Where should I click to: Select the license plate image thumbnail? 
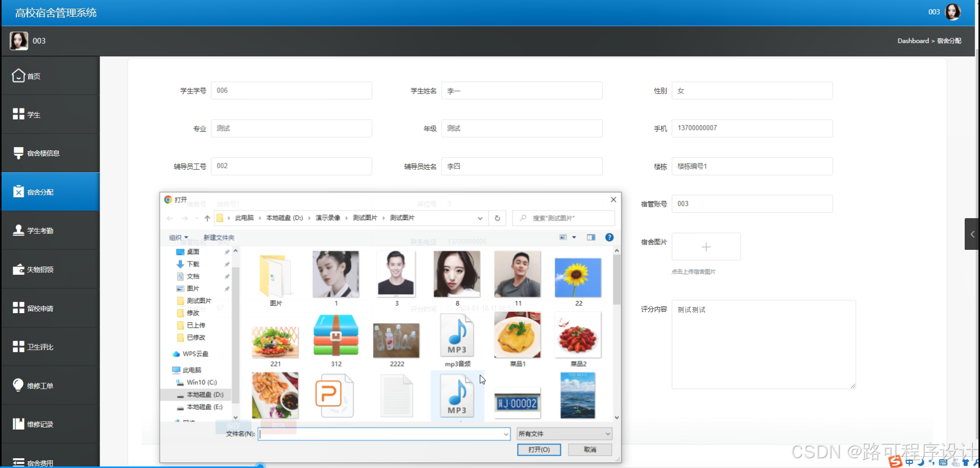click(x=518, y=403)
